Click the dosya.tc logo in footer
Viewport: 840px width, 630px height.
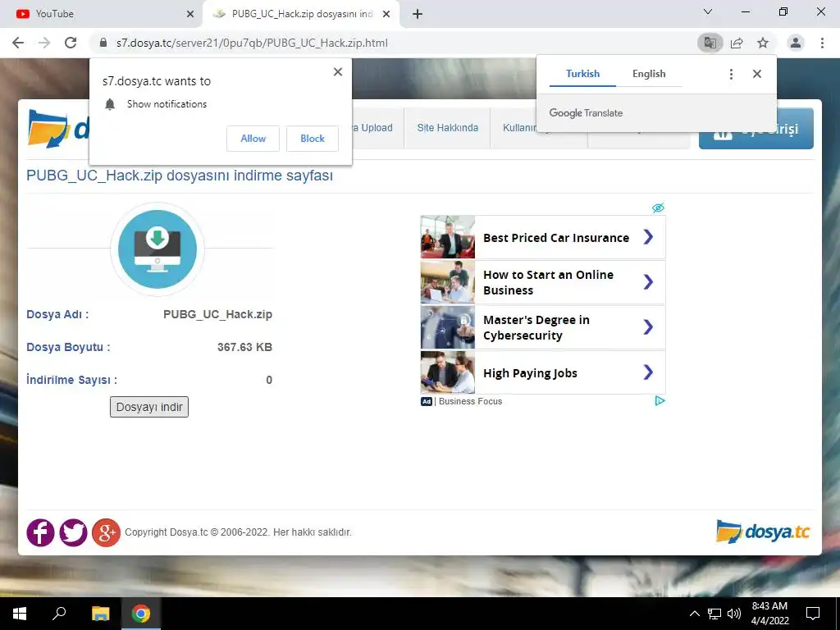coord(763,532)
